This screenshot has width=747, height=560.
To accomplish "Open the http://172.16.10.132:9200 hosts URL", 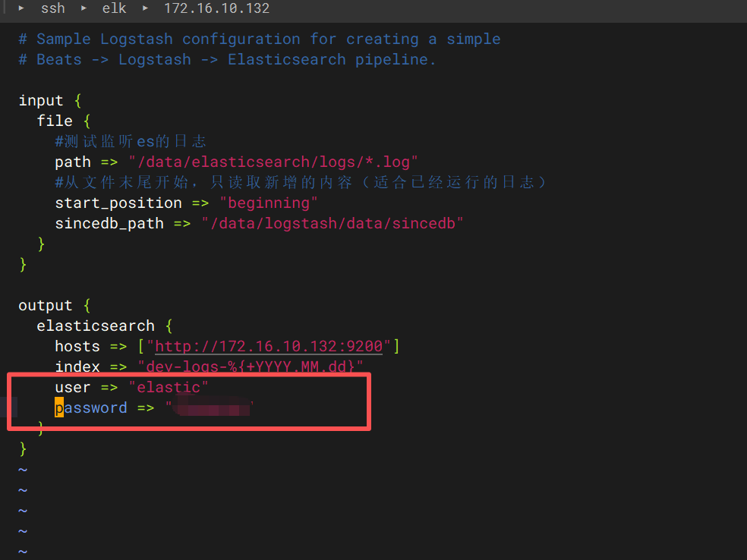I will click(x=269, y=347).
